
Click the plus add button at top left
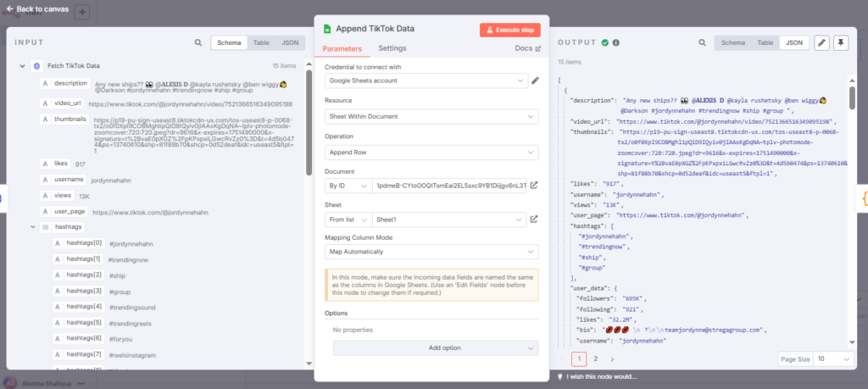coord(81,12)
